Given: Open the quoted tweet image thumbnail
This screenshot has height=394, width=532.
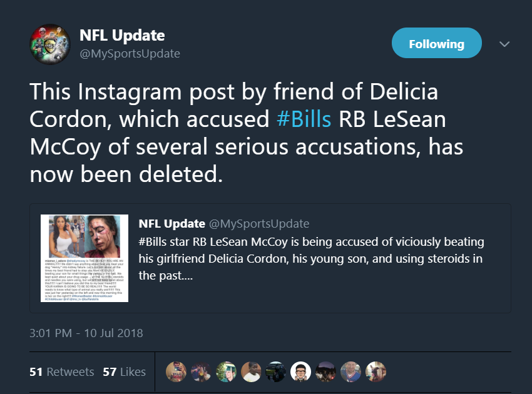Looking at the screenshot, I should point(84,258).
